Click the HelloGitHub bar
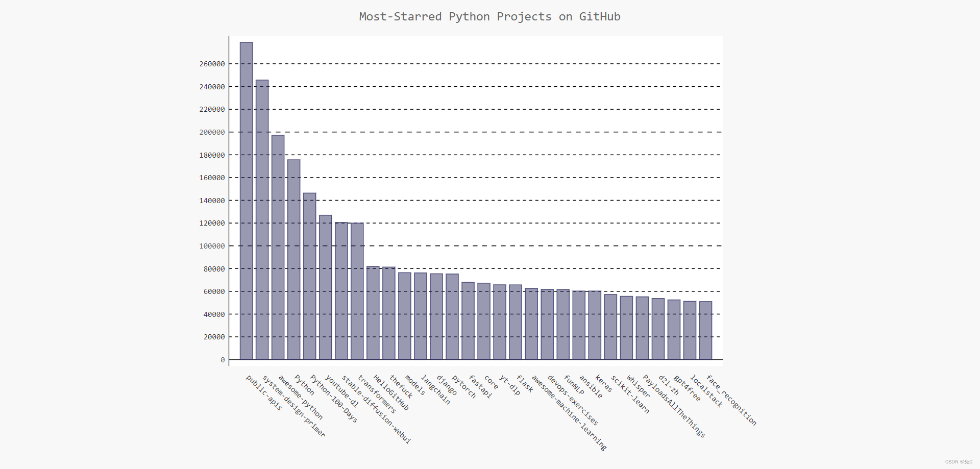 [373, 313]
